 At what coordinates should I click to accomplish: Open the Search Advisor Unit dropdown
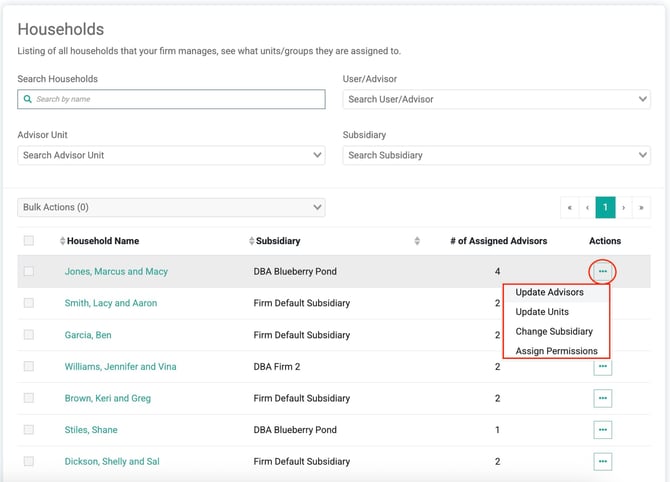pos(171,155)
